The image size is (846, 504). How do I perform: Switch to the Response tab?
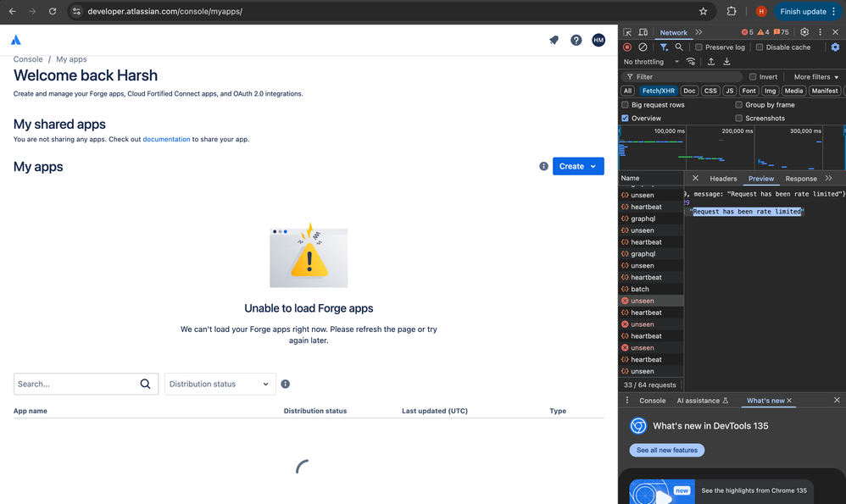coord(801,179)
